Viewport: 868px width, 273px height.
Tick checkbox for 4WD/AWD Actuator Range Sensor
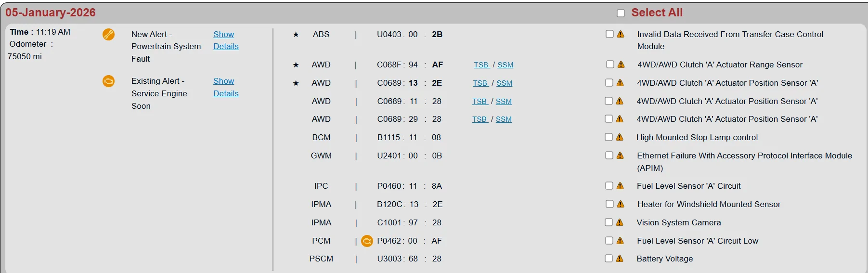point(610,64)
